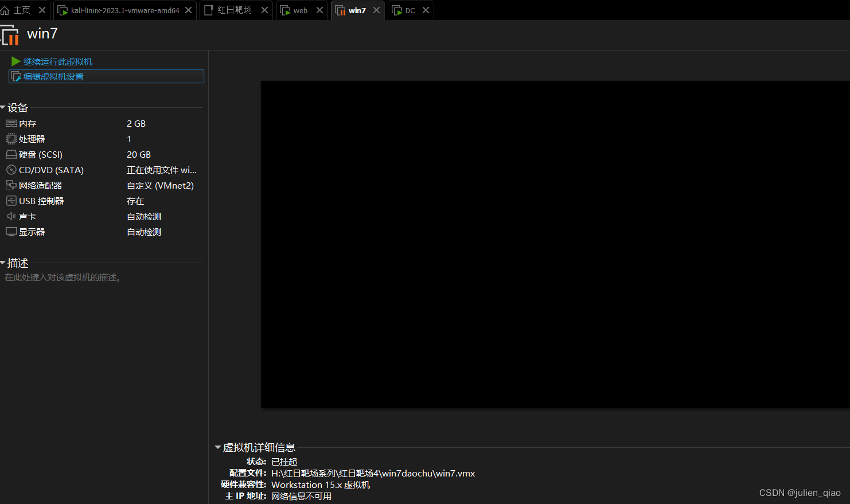The height and width of the screenshot is (504, 850).
Task: Click the 声卡 speaker icon
Action: (11, 216)
